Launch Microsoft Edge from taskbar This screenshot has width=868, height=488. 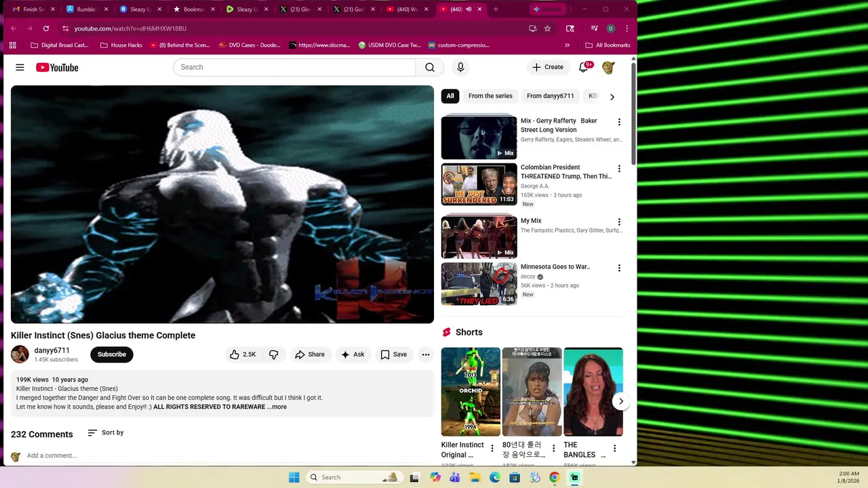[x=495, y=477]
